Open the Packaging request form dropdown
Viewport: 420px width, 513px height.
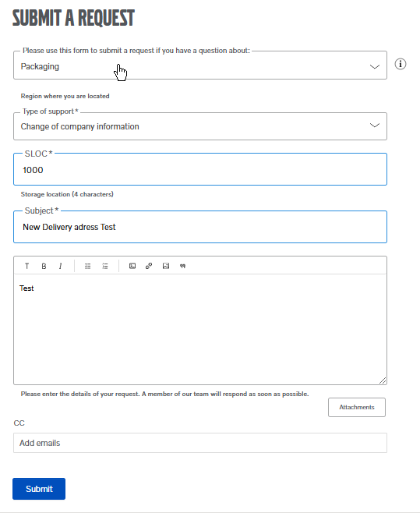200,65
